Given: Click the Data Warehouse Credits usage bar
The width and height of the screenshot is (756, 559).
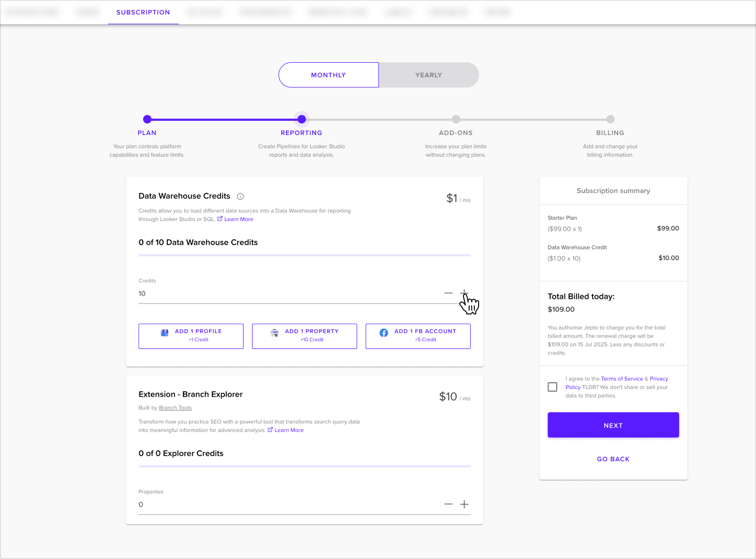Looking at the screenshot, I should [x=304, y=255].
